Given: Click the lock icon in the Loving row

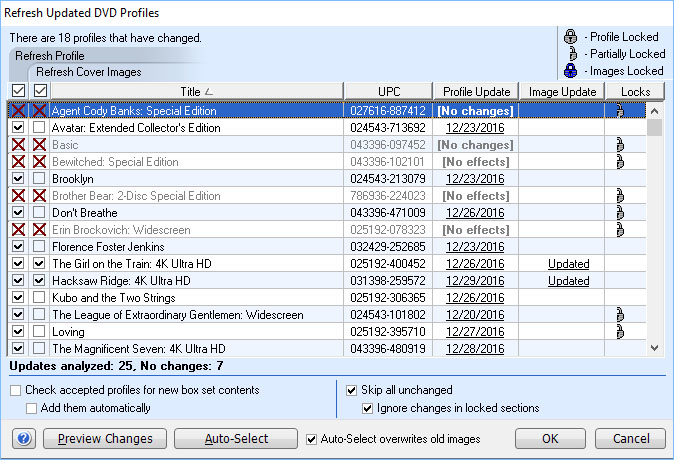Looking at the screenshot, I should coord(622,332).
